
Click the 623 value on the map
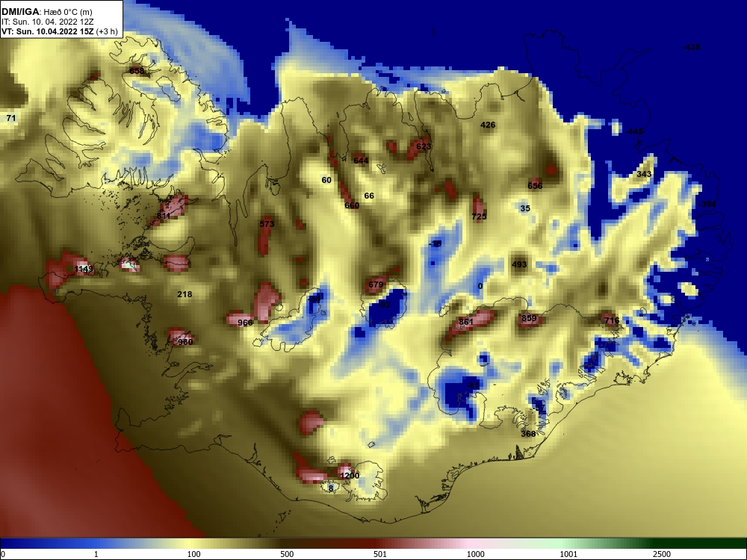(x=424, y=146)
